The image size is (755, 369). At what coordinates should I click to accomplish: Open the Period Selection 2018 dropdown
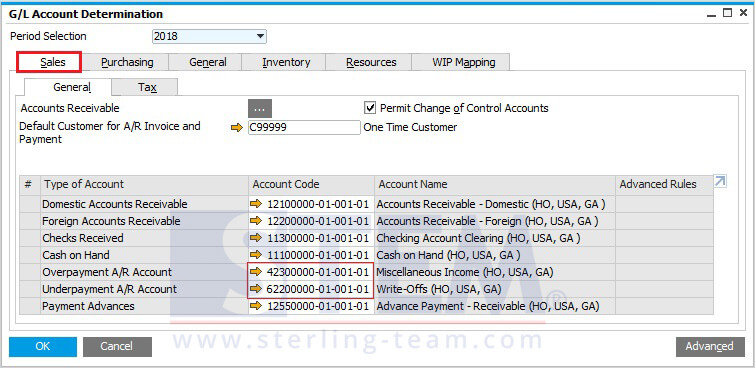[x=209, y=37]
